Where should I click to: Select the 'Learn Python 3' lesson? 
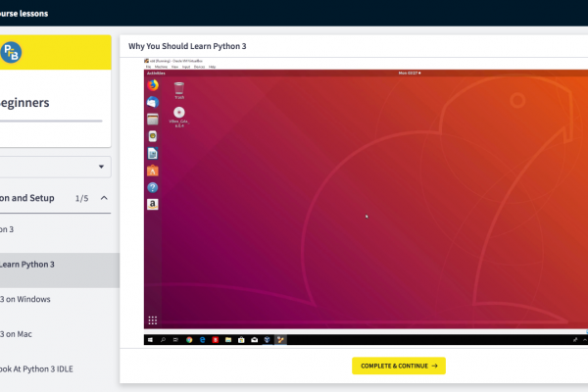(60, 270)
